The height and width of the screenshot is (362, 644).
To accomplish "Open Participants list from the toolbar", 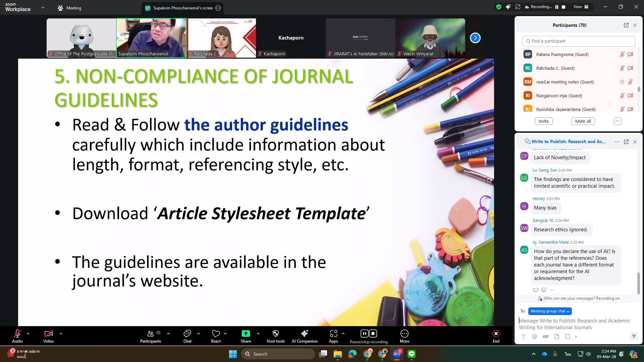I will click(150, 334).
